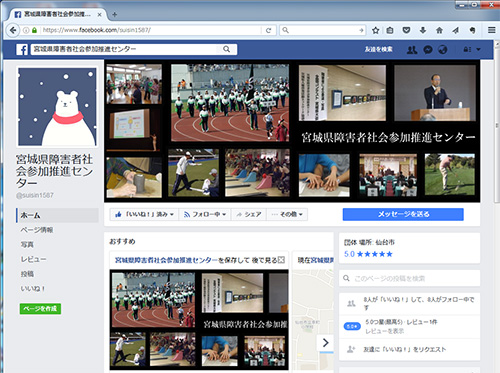Go to browser home icon

tap(439, 30)
